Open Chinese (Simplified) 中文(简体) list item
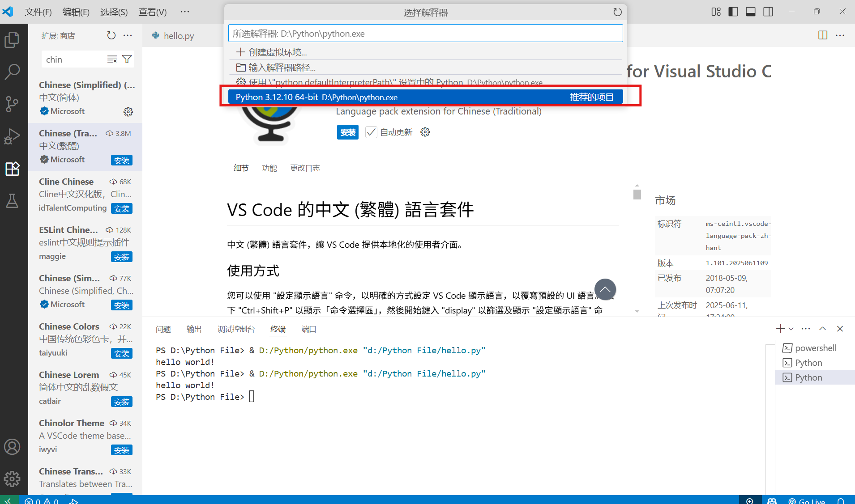Viewport: 855px width, 504px height. (x=85, y=98)
